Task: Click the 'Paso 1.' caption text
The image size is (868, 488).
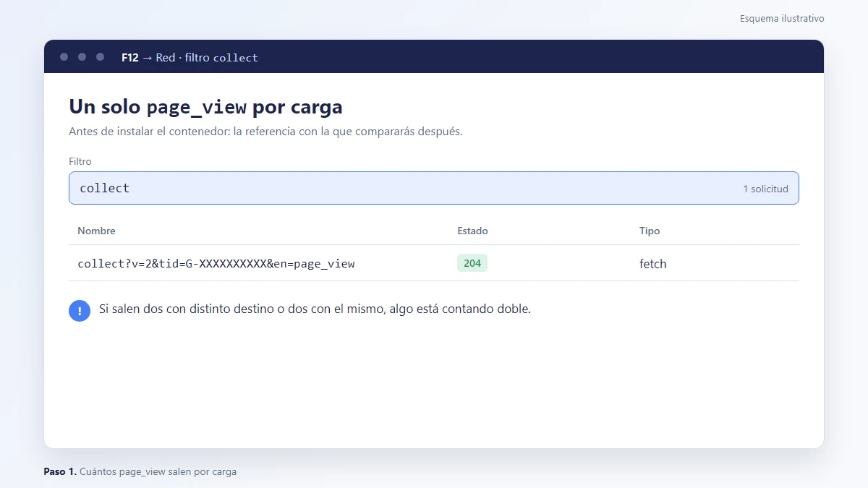Action: click(60, 471)
